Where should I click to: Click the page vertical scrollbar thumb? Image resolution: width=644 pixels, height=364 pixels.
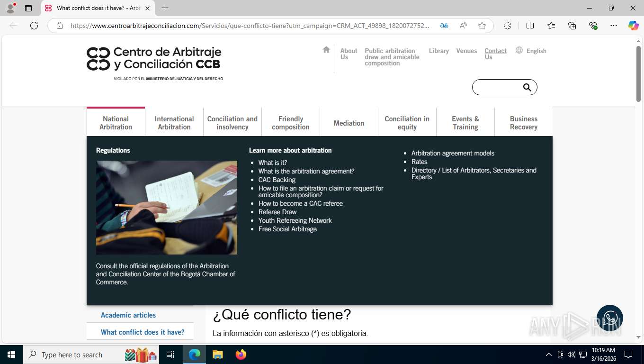click(x=638, y=73)
